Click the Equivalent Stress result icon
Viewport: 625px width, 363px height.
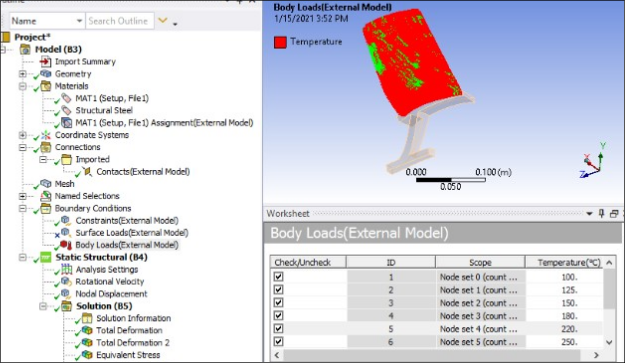pyautogui.click(x=87, y=355)
